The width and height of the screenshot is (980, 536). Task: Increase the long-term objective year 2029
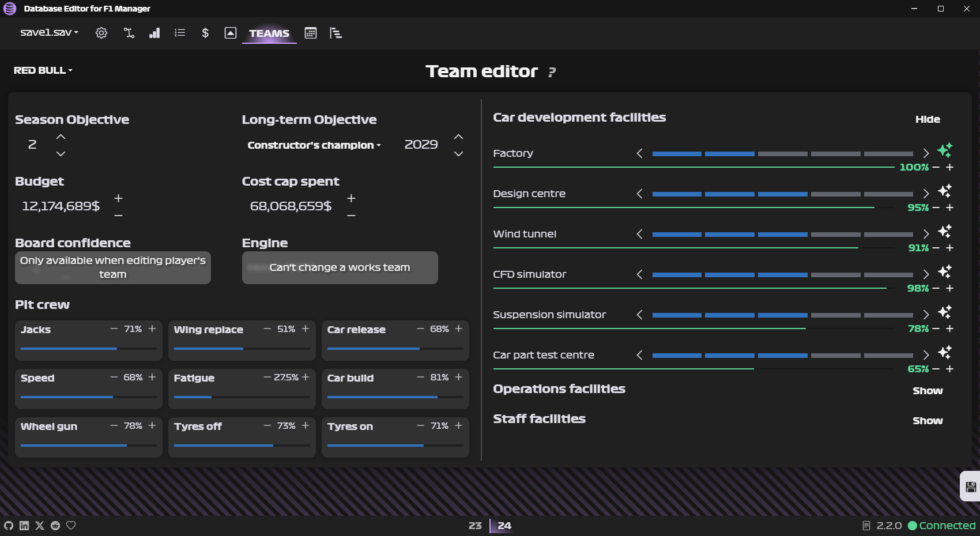pos(458,137)
